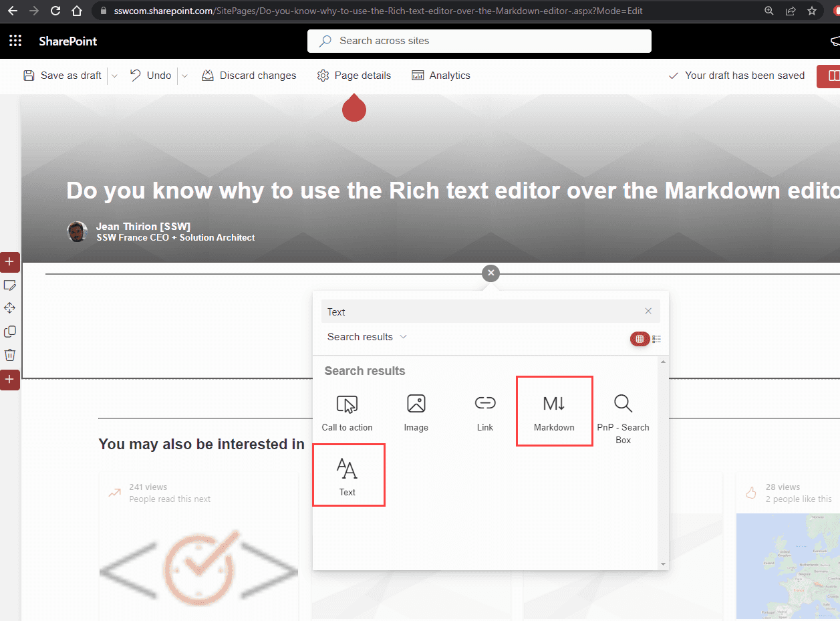Expand the Save as draft dropdown arrow
This screenshot has height=621, width=840.
114,76
